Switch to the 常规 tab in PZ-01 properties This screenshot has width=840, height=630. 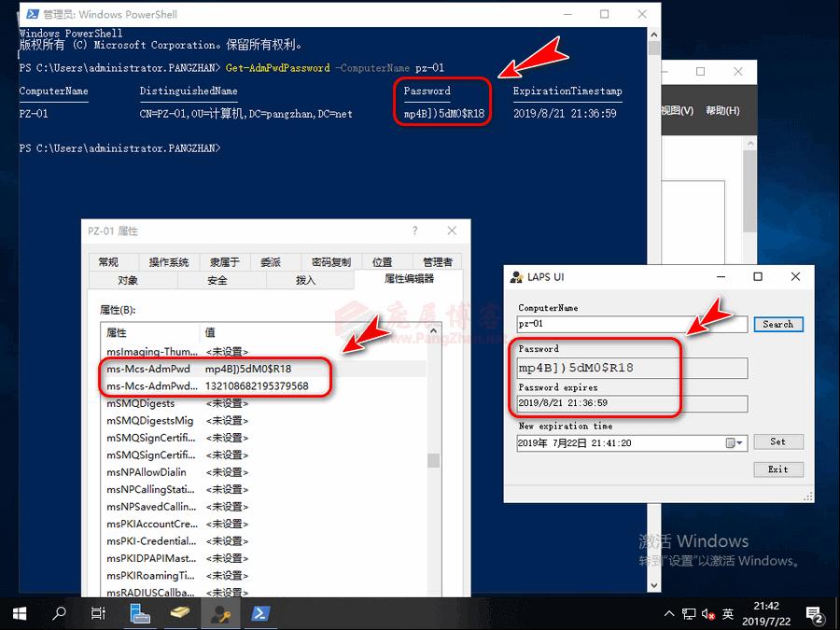tap(111, 261)
